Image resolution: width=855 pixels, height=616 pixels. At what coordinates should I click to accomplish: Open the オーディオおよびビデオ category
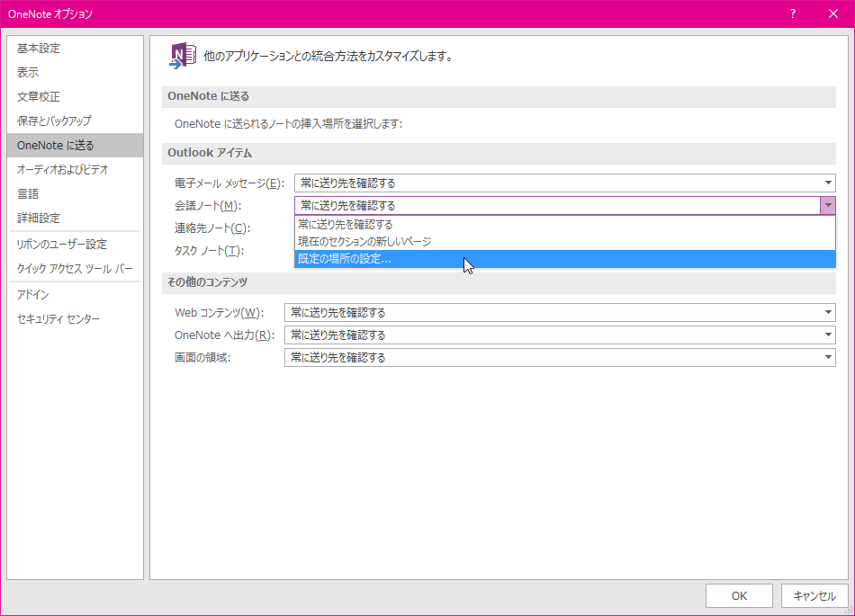point(75,169)
